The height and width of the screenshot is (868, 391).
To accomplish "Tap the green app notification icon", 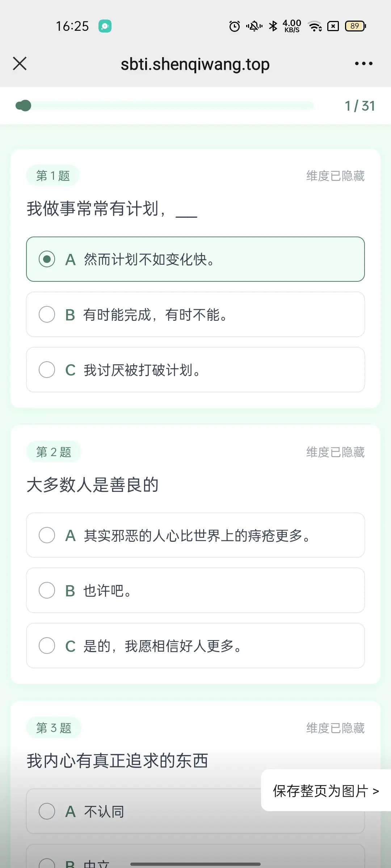I will (x=105, y=26).
